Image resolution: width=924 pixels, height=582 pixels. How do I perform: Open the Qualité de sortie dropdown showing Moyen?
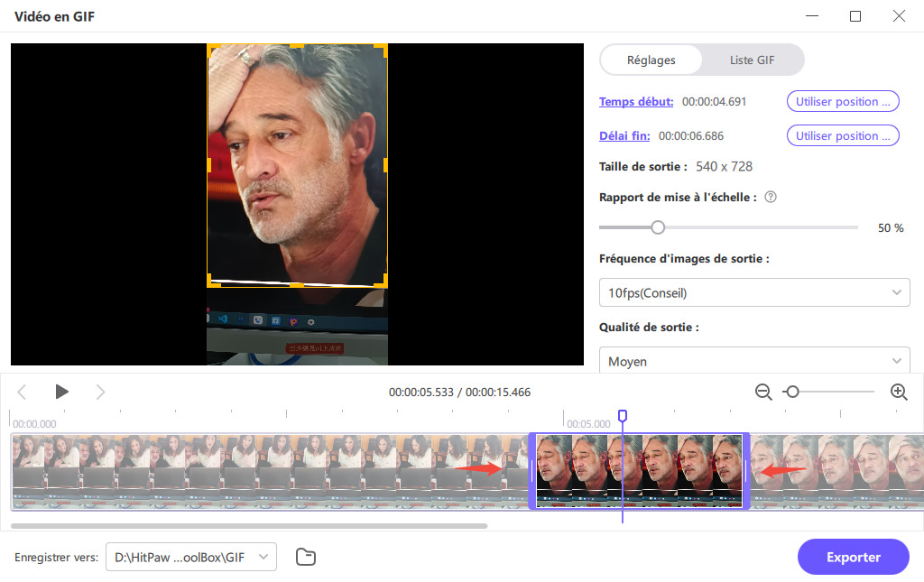pyautogui.click(x=754, y=361)
